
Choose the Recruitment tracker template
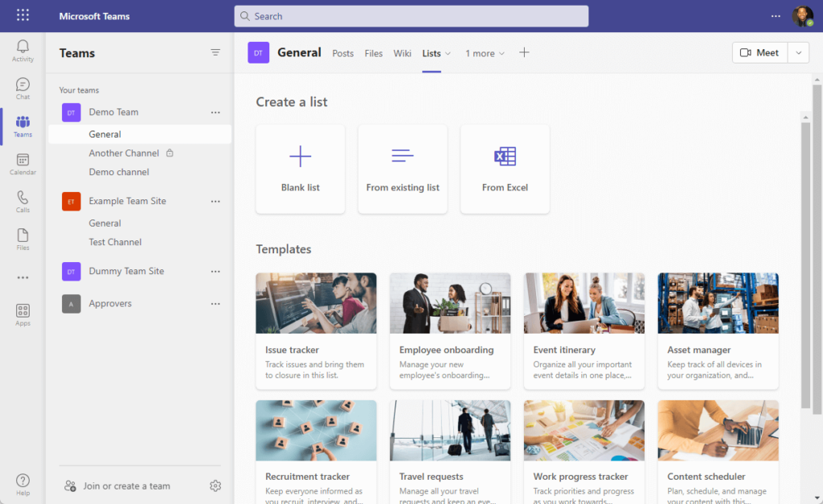click(316, 452)
